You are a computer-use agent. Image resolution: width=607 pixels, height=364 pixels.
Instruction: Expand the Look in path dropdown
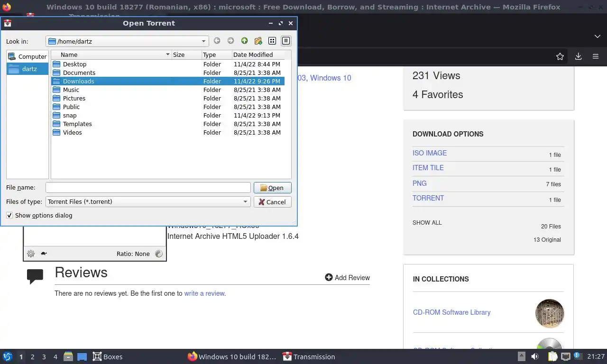click(x=203, y=41)
